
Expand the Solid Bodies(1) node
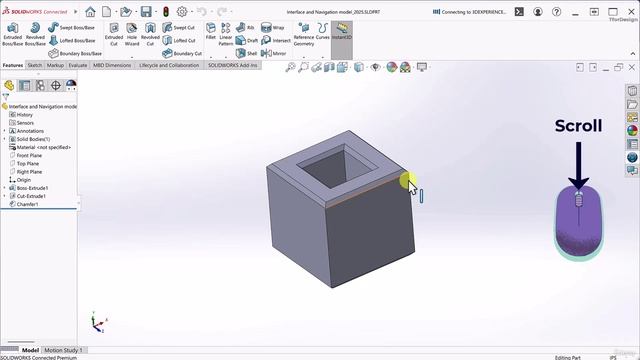tap(4, 139)
